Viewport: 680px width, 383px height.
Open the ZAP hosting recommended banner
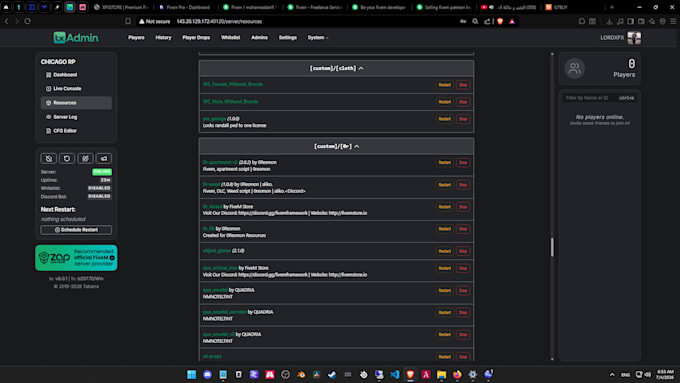pos(76,258)
